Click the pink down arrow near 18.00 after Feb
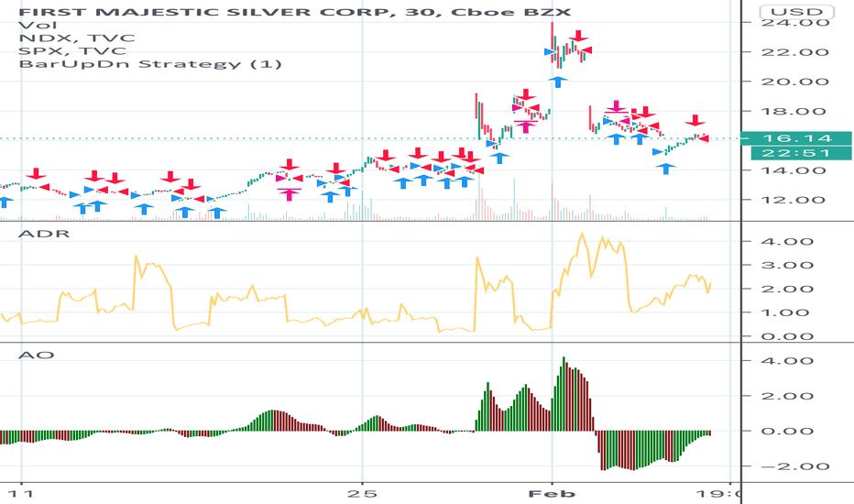 click(616, 107)
